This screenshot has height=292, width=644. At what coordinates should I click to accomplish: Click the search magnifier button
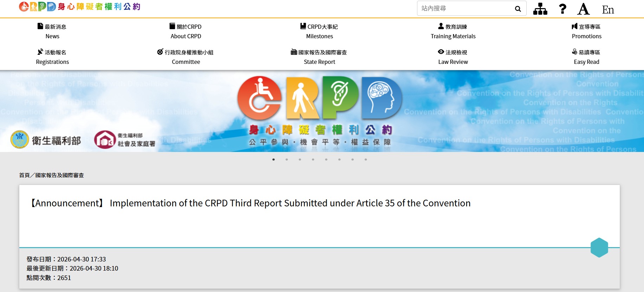(x=518, y=9)
